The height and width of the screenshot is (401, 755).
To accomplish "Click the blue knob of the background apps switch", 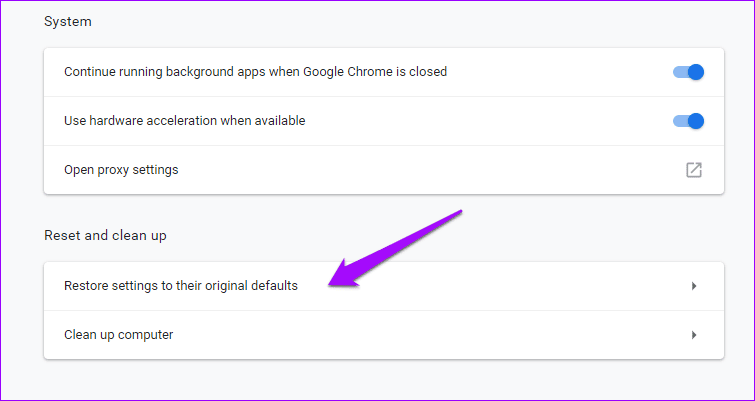I will click(x=696, y=72).
